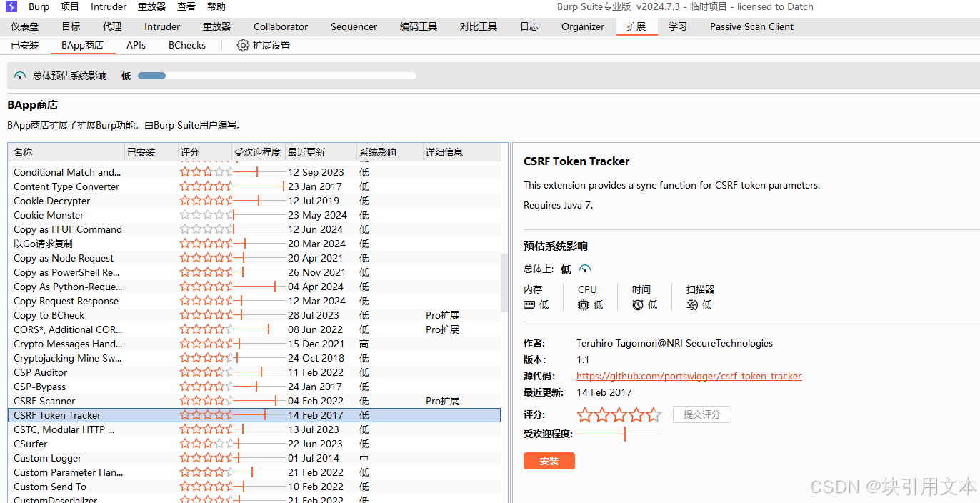The height and width of the screenshot is (503, 980).
Task: Sort by the 已安装 column header
Action: [151, 152]
